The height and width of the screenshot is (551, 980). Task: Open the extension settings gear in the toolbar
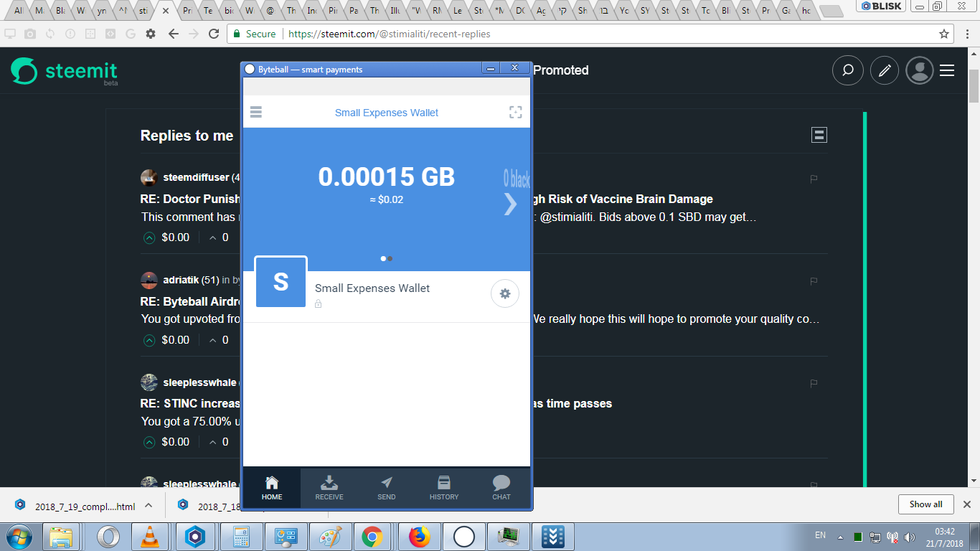pyautogui.click(x=150, y=34)
